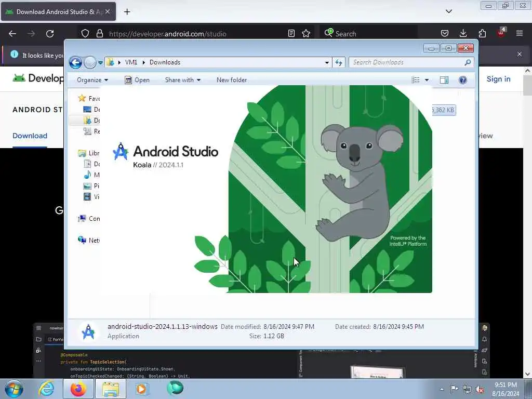Open the Organize menu
Image resolution: width=532 pixels, height=399 pixels.
pyautogui.click(x=92, y=80)
